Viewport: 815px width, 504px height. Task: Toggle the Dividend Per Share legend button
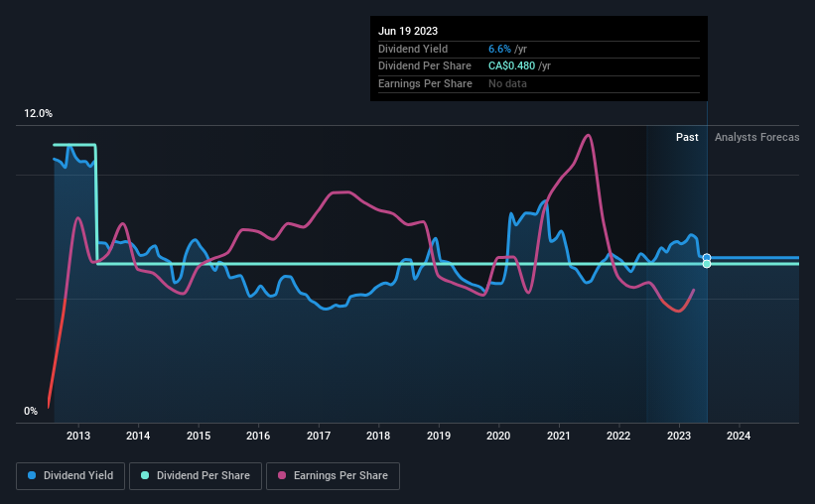[x=196, y=476]
